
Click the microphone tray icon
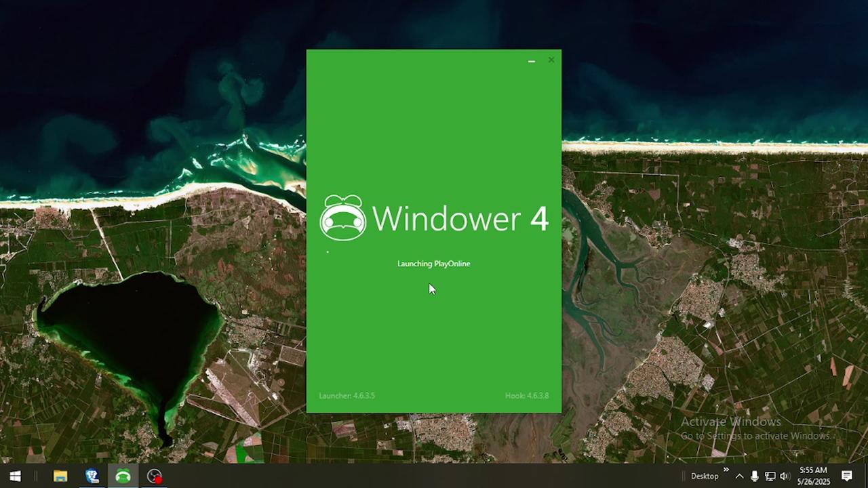[x=755, y=476]
